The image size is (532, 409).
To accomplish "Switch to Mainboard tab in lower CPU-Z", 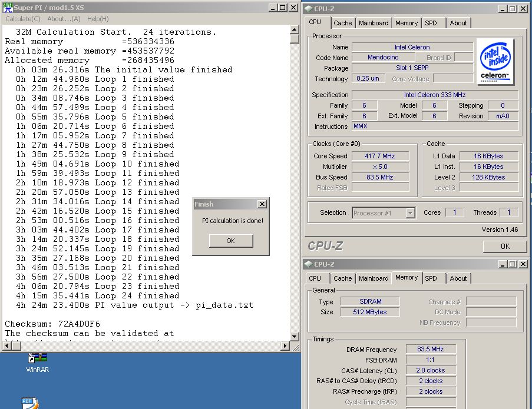I will (374, 278).
